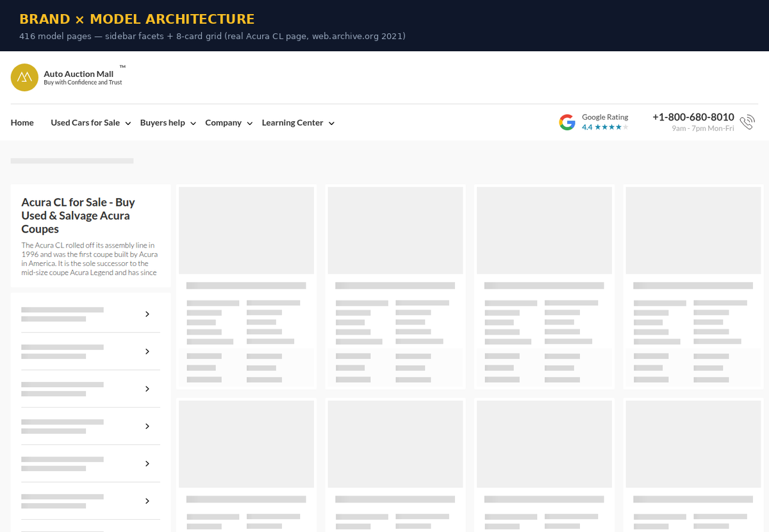Screen dimensions: 769x532
Task: Open the Buyers help dropdown
Action: 168,122
